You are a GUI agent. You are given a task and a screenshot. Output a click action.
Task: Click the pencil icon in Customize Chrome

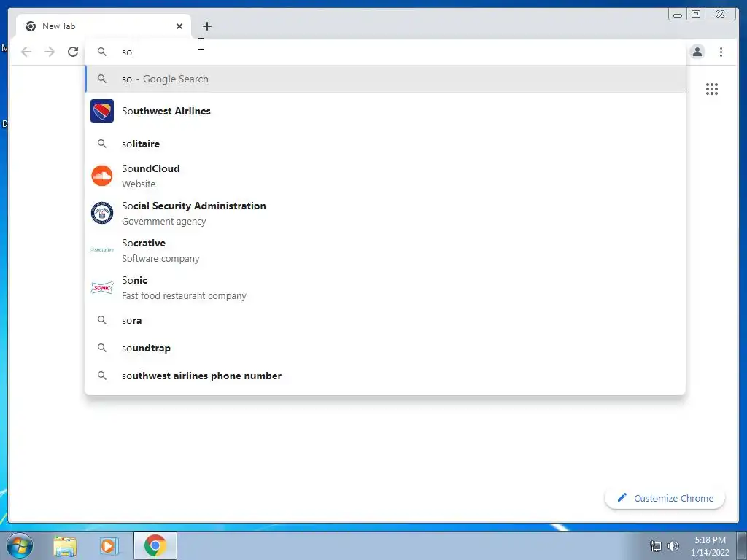coord(622,497)
